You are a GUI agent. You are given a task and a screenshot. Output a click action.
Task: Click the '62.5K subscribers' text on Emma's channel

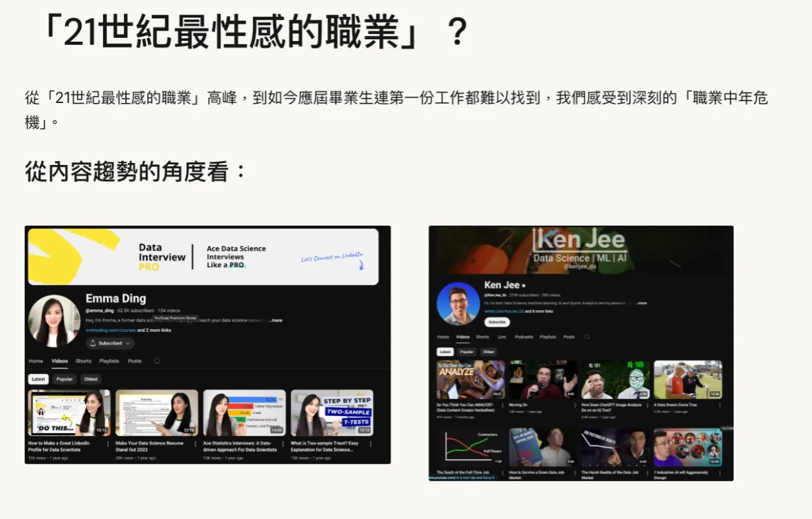click(x=136, y=310)
